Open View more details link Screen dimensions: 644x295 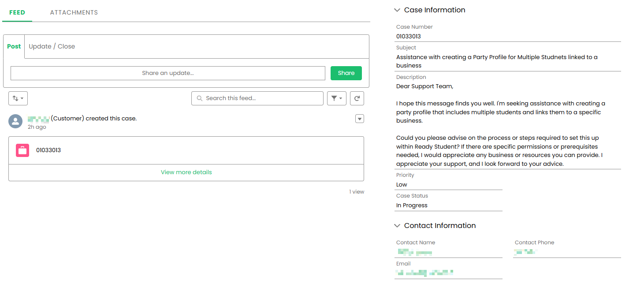click(x=186, y=172)
